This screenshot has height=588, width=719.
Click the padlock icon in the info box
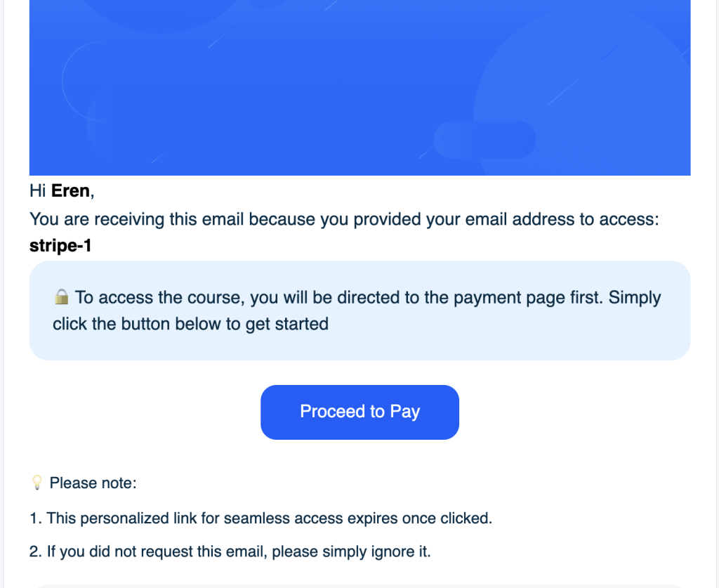point(61,298)
